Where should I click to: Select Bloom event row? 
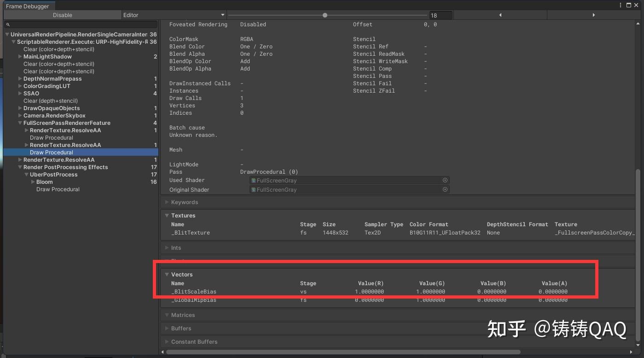pyautogui.click(x=81, y=182)
